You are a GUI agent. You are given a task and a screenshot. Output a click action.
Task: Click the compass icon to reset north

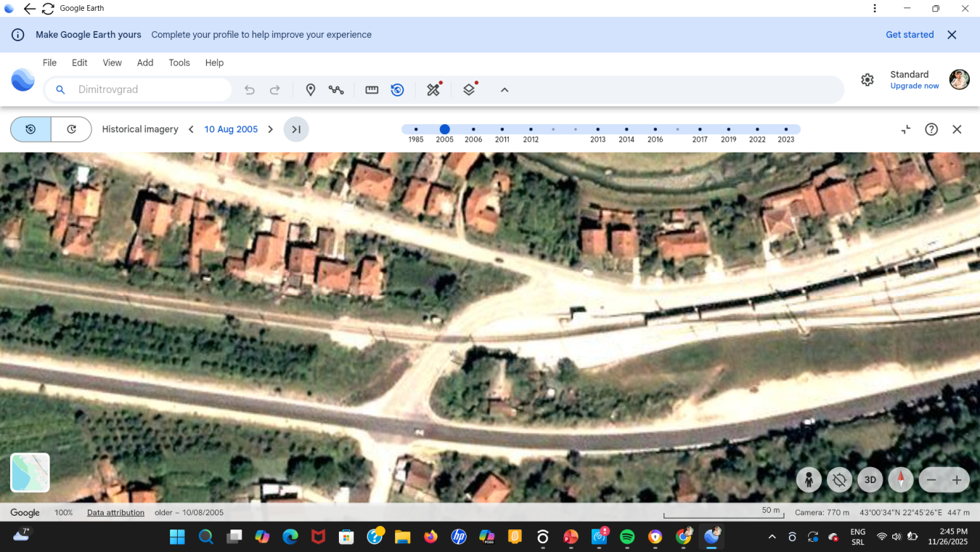(900, 479)
